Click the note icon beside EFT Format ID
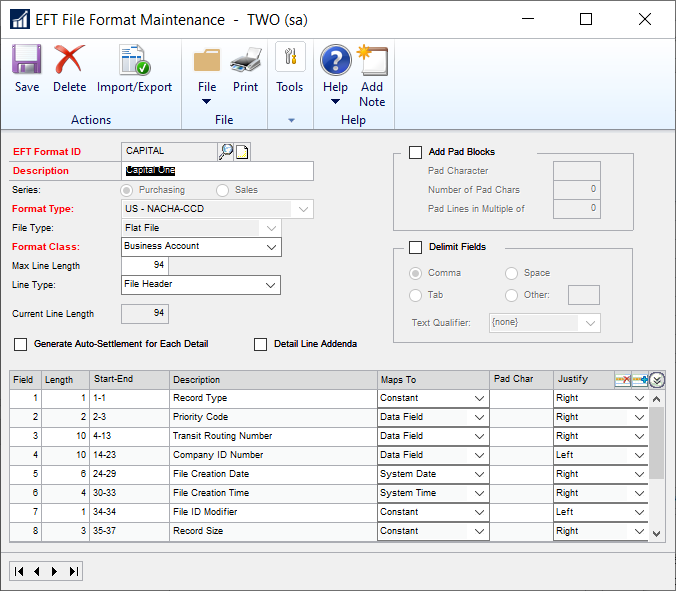This screenshot has height=591, width=676. click(x=242, y=151)
